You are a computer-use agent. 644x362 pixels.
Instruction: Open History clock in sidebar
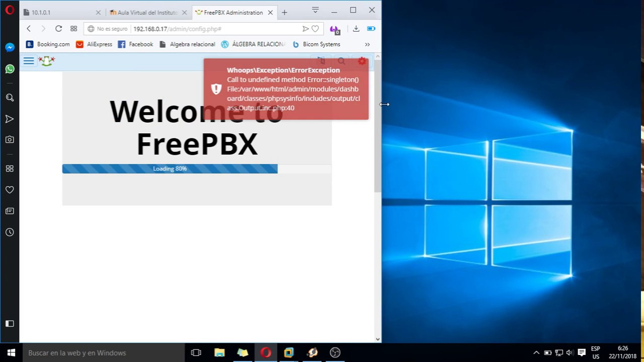click(x=10, y=232)
